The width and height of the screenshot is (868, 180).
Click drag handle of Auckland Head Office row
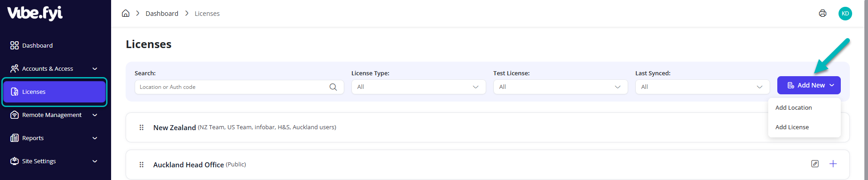click(141, 165)
